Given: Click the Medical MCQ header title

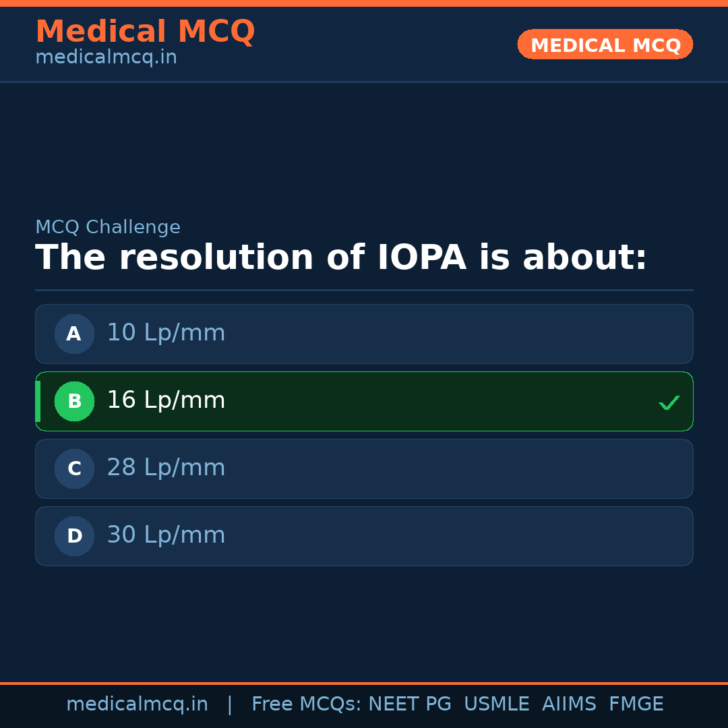Looking at the screenshot, I should 145,32.
